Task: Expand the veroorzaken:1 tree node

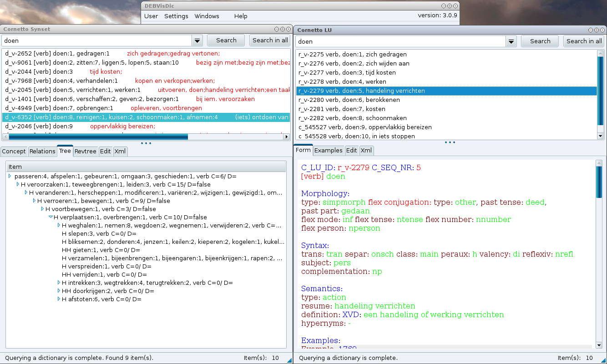Action: [x=18, y=184]
